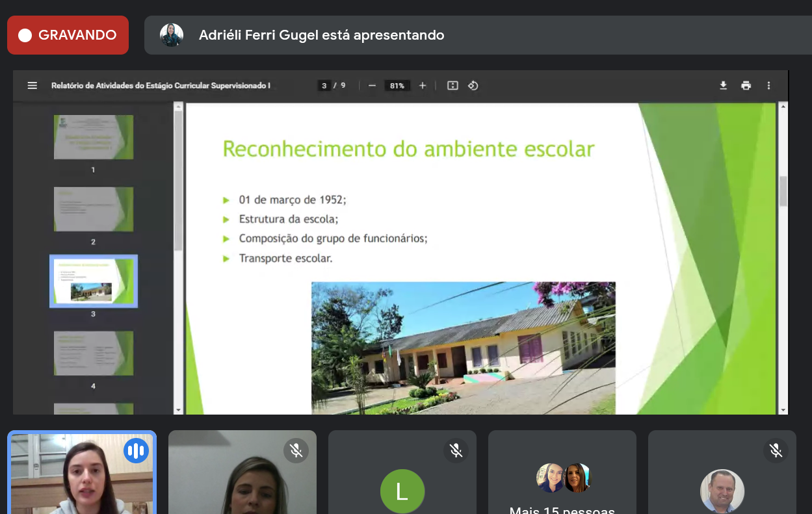Select page 2 thumbnail

click(x=93, y=209)
